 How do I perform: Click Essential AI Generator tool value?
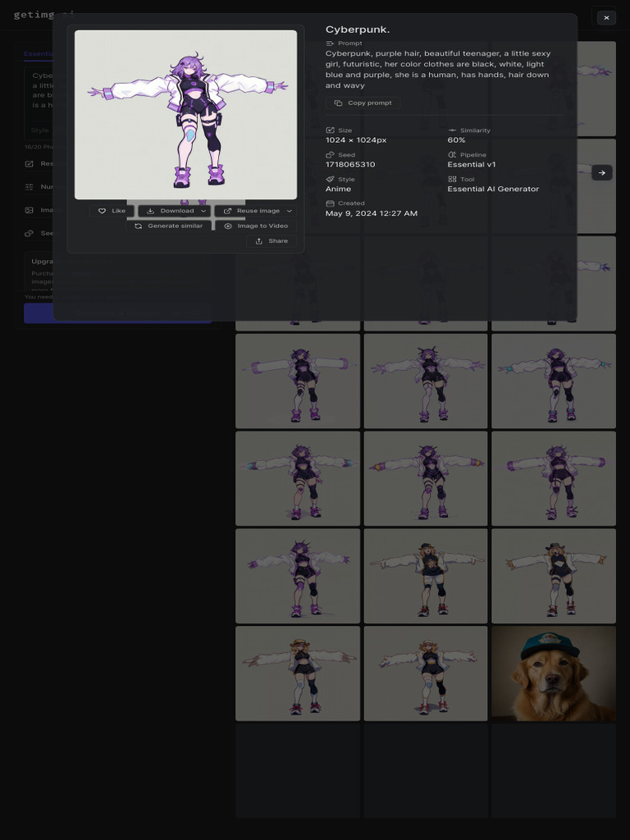[493, 189]
